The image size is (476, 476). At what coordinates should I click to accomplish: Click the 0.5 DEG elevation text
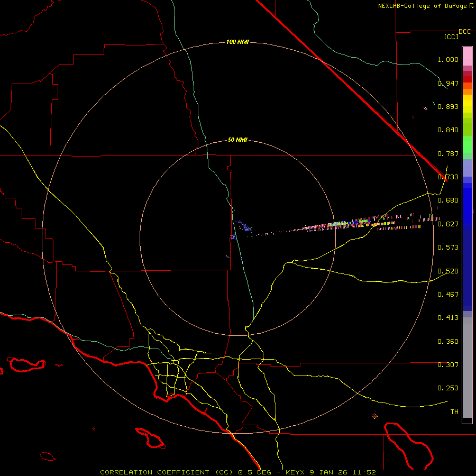(x=255, y=472)
